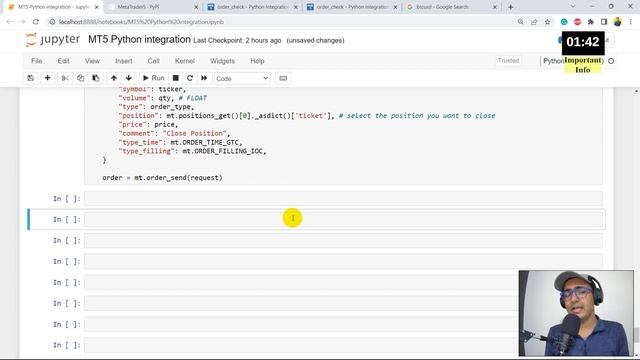Open the Insert menu
This screenshot has height=360, width=640.
coord(124,61)
